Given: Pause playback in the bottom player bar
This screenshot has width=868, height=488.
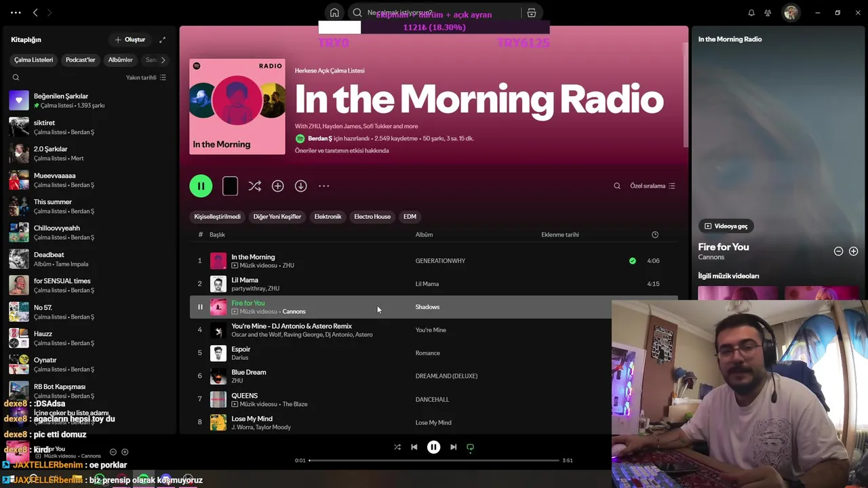Looking at the screenshot, I should [433, 447].
